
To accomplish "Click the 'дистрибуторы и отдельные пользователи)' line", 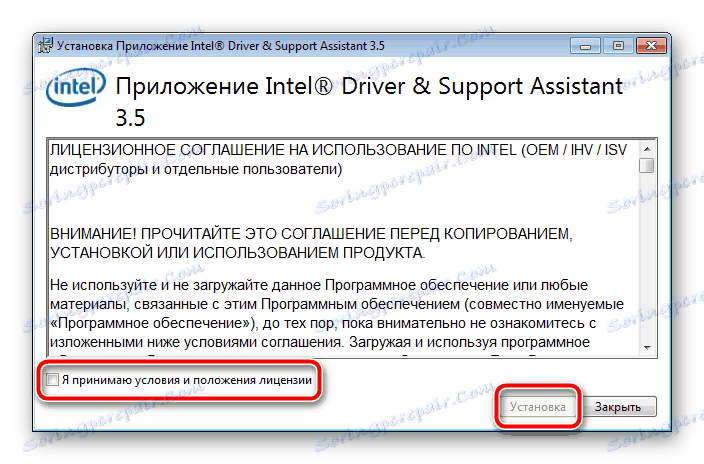I will click(x=196, y=169).
